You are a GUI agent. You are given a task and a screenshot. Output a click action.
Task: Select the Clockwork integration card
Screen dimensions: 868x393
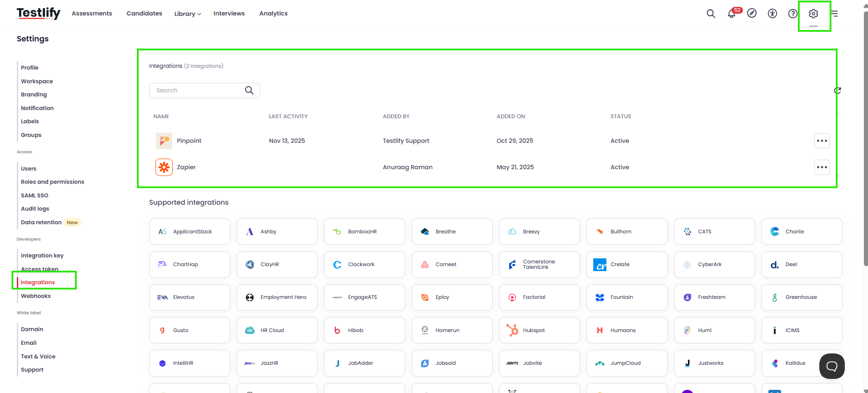364,265
